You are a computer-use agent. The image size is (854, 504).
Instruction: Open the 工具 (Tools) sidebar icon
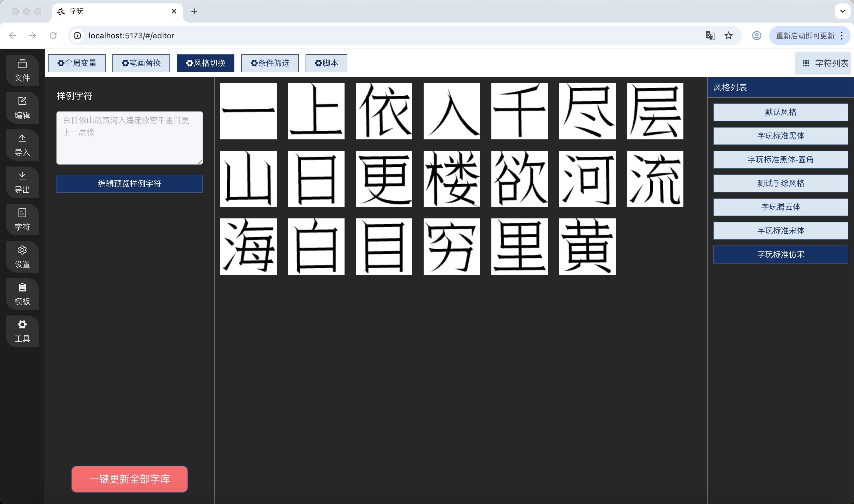[22, 331]
